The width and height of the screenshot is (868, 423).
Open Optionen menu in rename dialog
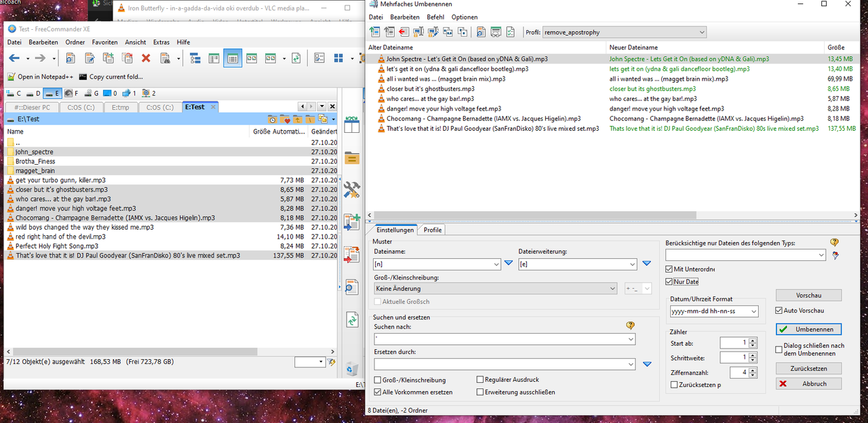click(465, 17)
